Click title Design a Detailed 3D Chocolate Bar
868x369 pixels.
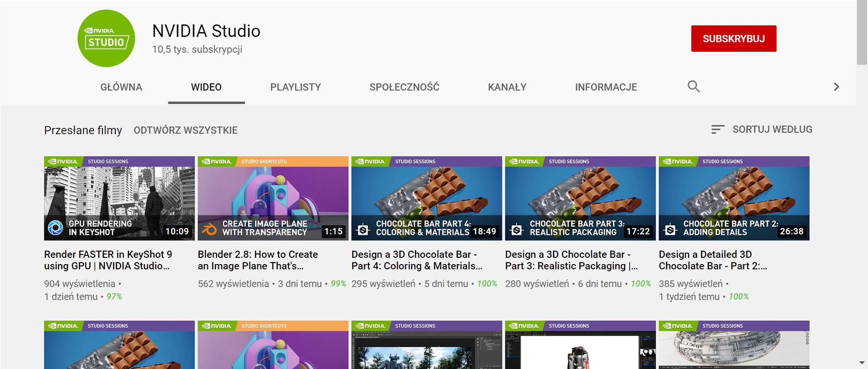tap(713, 260)
